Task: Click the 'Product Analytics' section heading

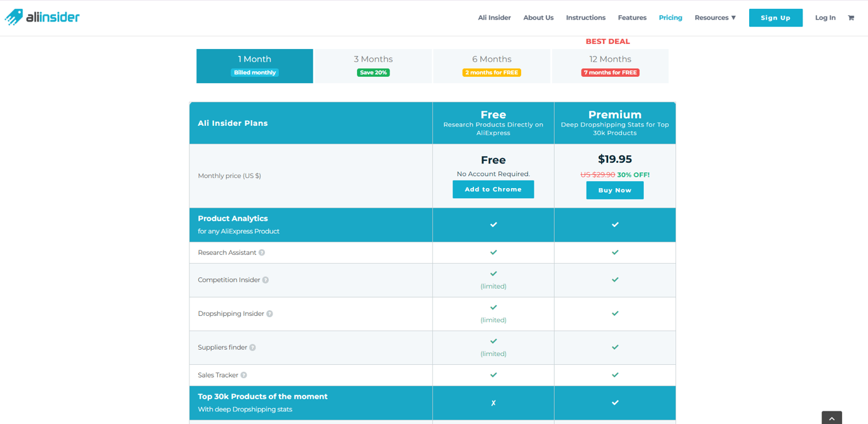Action: [x=233, y=219]
